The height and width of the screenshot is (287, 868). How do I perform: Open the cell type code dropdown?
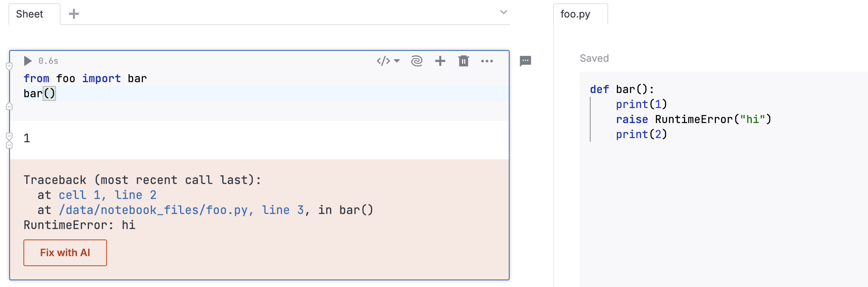(388, 61)
